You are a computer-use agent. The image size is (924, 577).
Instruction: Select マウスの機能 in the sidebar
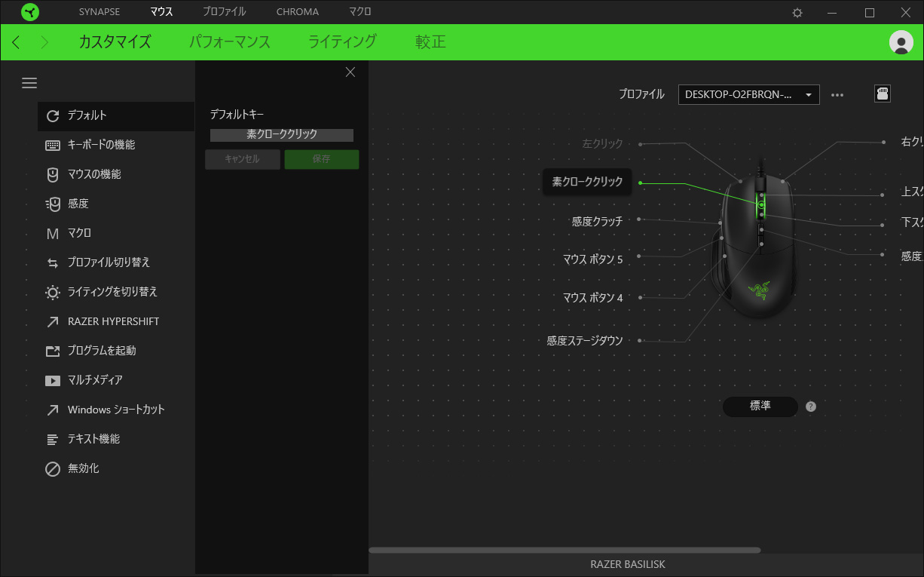tap(116, 174)
